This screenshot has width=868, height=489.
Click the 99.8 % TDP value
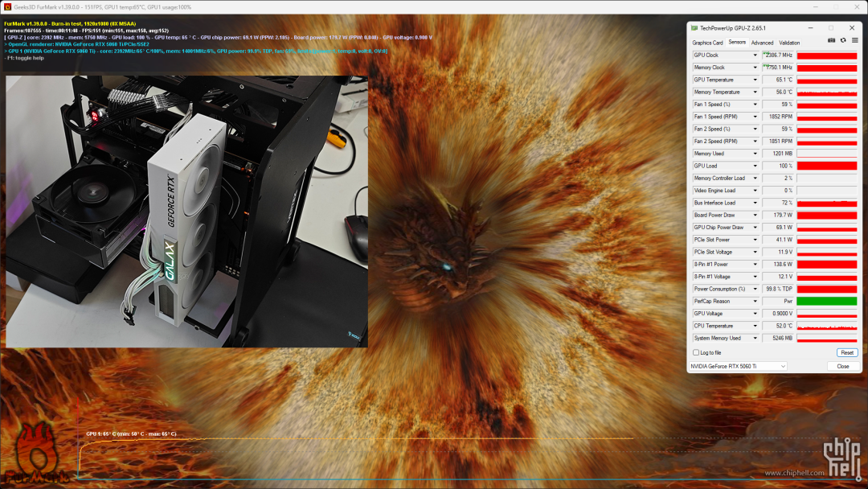coord(778,289)
